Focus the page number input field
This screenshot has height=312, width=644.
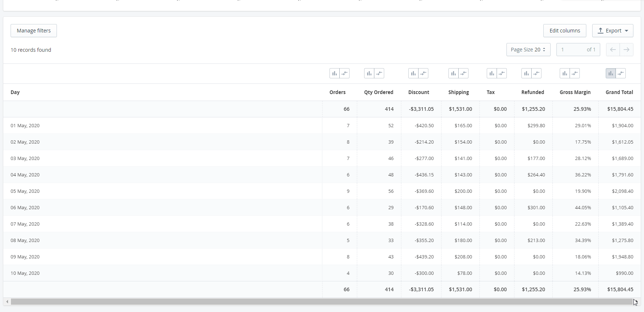[578, 50]
